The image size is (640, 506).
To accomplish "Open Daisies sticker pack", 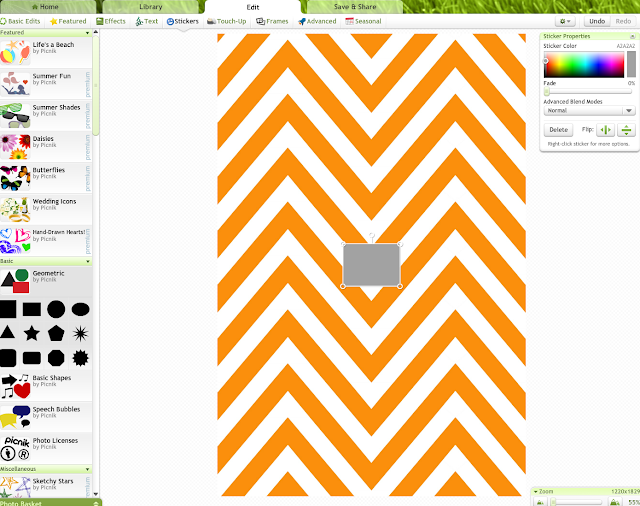I will pyautogui.click(x=46, y=146).
